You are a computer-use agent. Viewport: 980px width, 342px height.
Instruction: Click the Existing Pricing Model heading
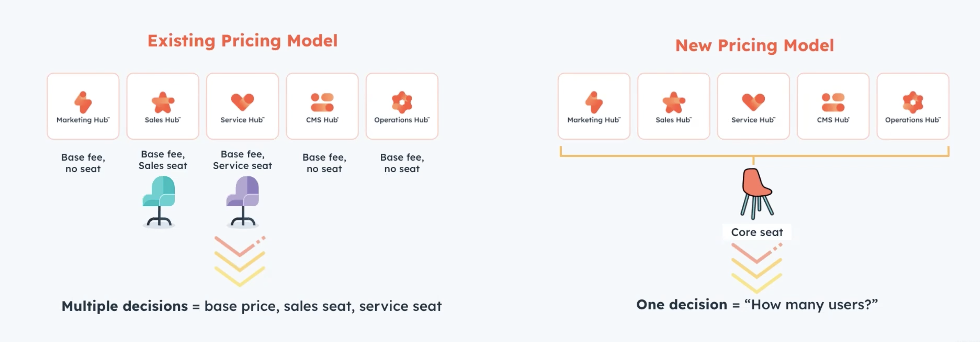(242, 41)
